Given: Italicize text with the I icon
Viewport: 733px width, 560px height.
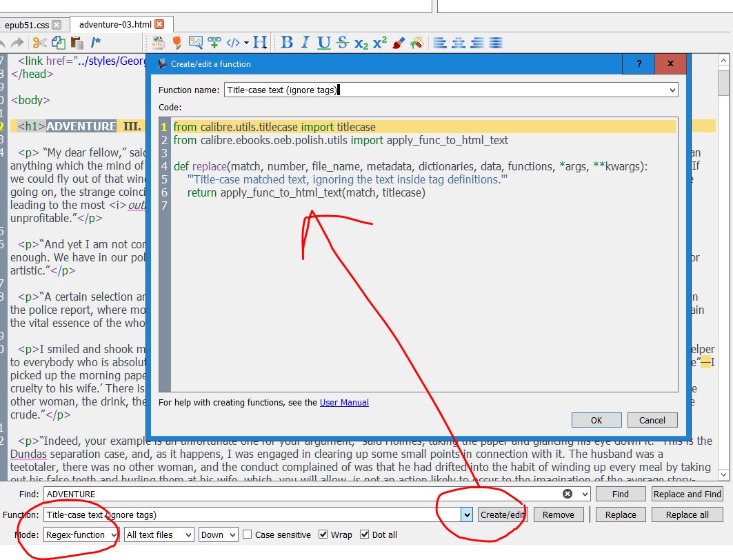Looking at the screenshot, I should pyautogui.click(x=305, y=43).
